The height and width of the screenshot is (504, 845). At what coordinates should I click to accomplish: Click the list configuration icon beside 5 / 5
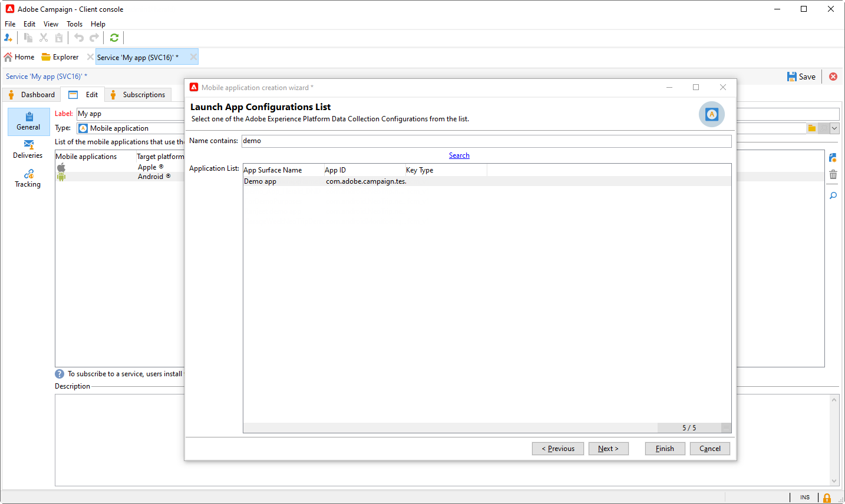[726, 428]
